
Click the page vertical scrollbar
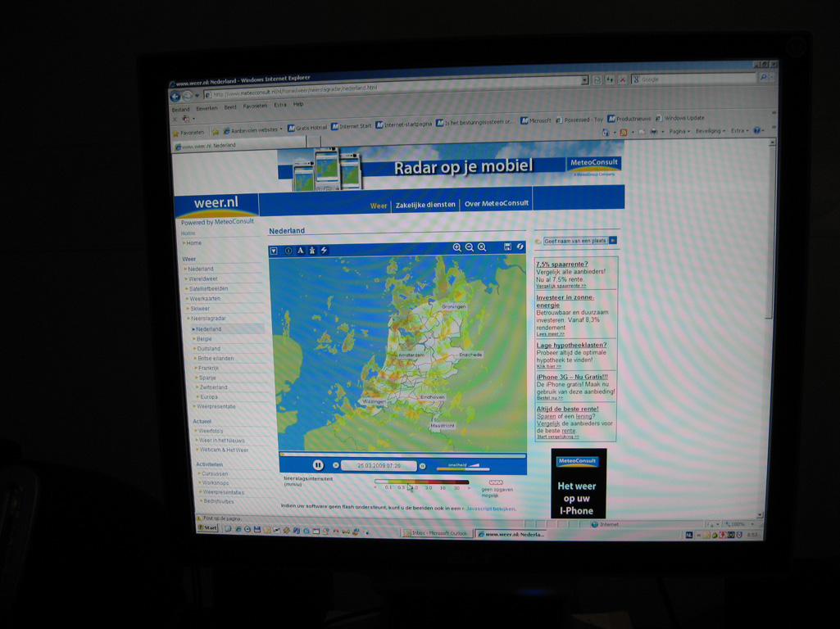point(770,328)
